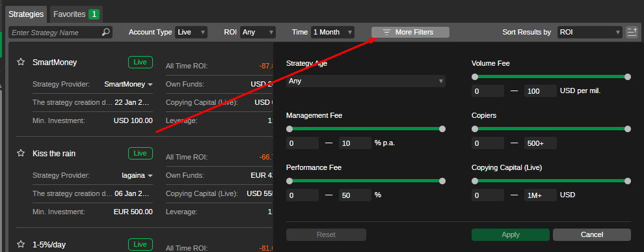Click the Cancel button
644x252 pixels.
(x=592, y=234)
